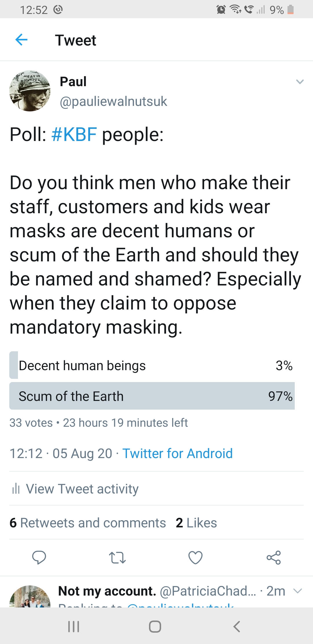Like the tweet with heart icon
313x644 pixels.
point(195,557)
